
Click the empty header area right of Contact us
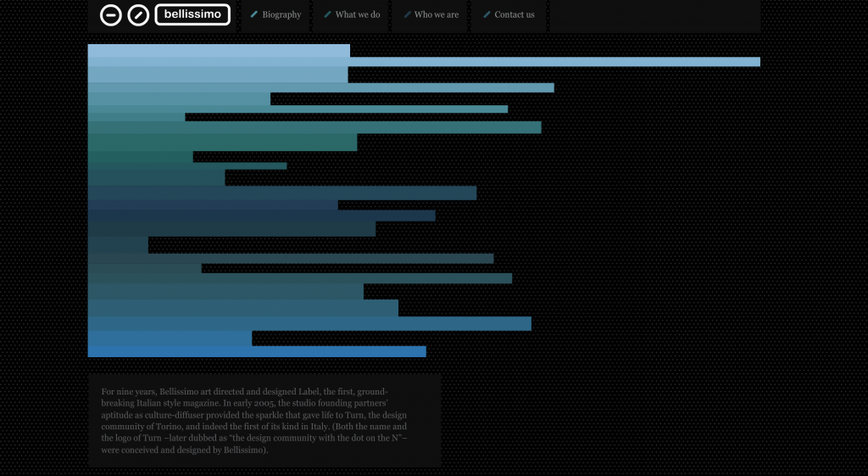[x=654, y=15]
